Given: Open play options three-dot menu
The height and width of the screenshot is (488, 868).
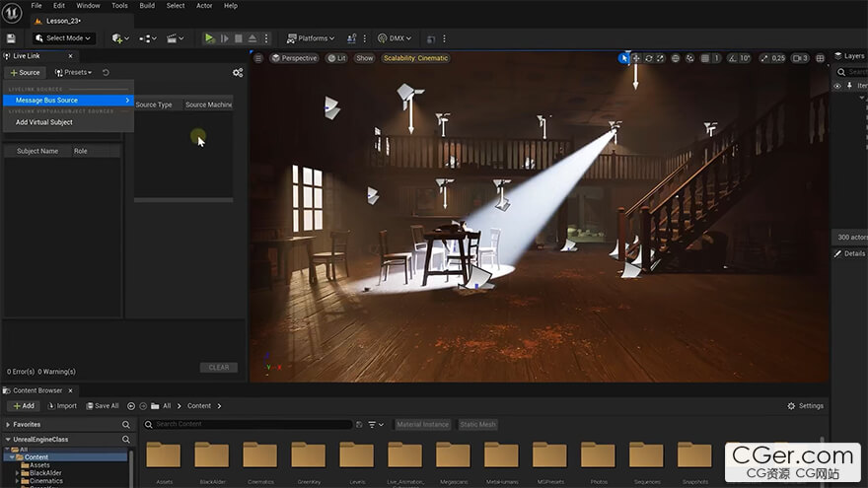Looking at the screenshot, I should [266, 38].
